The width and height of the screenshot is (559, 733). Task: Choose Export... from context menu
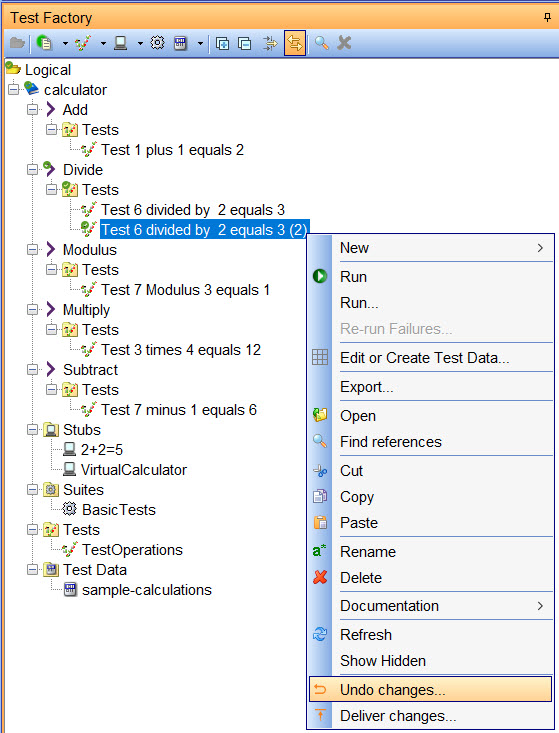(x=430, y=387)
